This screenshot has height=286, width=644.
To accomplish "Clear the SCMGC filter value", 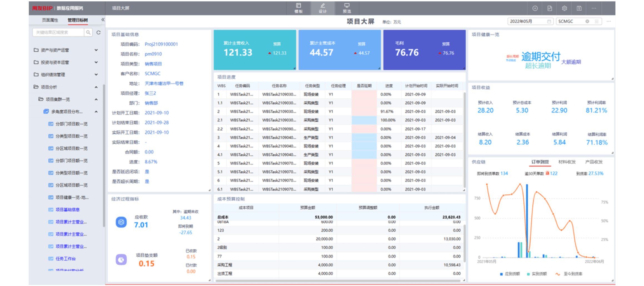I will [x=587, y=21].
